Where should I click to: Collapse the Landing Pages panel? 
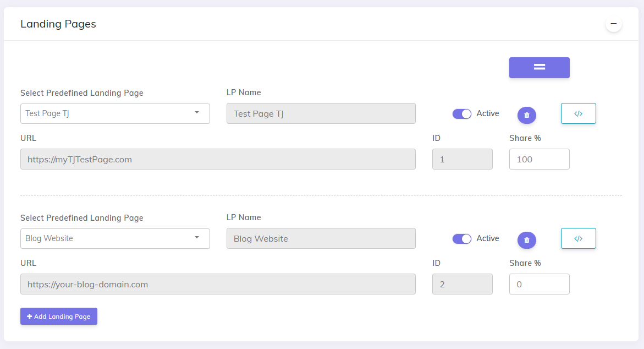(x=613, y=24)
